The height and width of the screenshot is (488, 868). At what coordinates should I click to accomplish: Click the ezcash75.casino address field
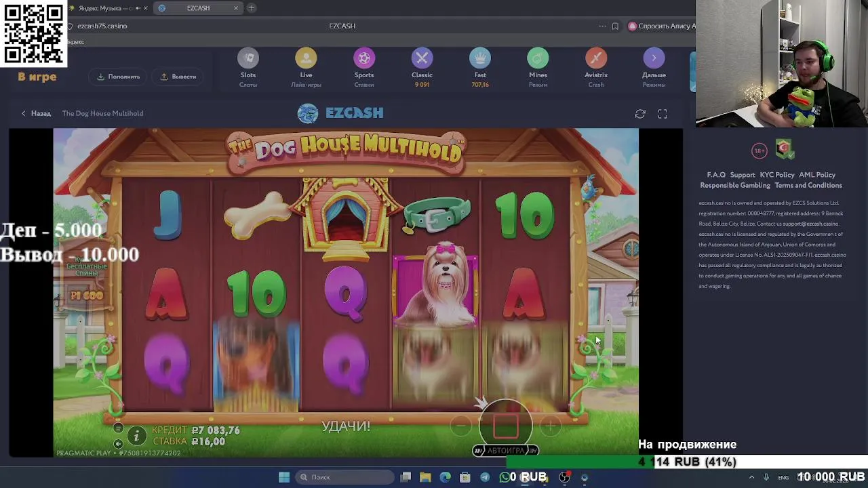102,26
